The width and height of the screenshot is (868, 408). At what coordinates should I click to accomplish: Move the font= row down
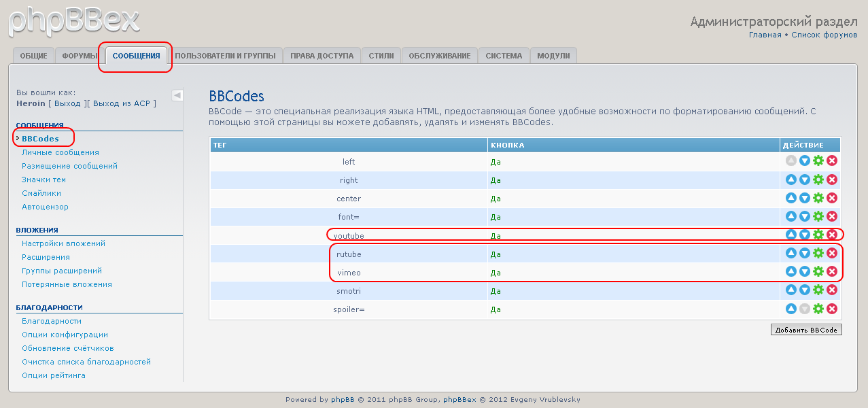click(804, 216)
